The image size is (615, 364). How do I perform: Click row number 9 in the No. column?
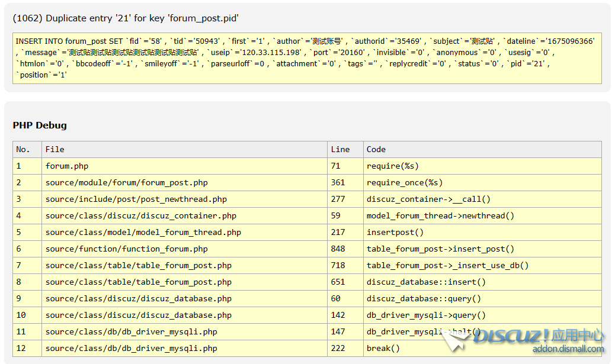[x=18, y=298]
